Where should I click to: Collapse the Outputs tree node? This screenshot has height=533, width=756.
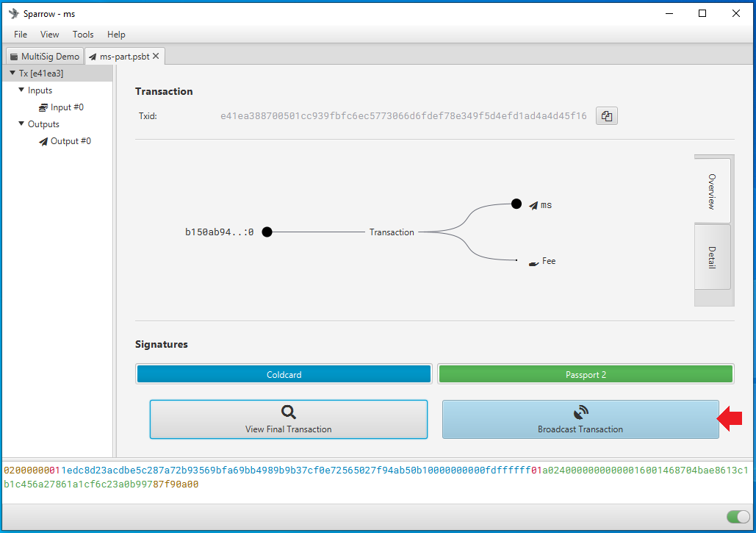pos(21,124)
